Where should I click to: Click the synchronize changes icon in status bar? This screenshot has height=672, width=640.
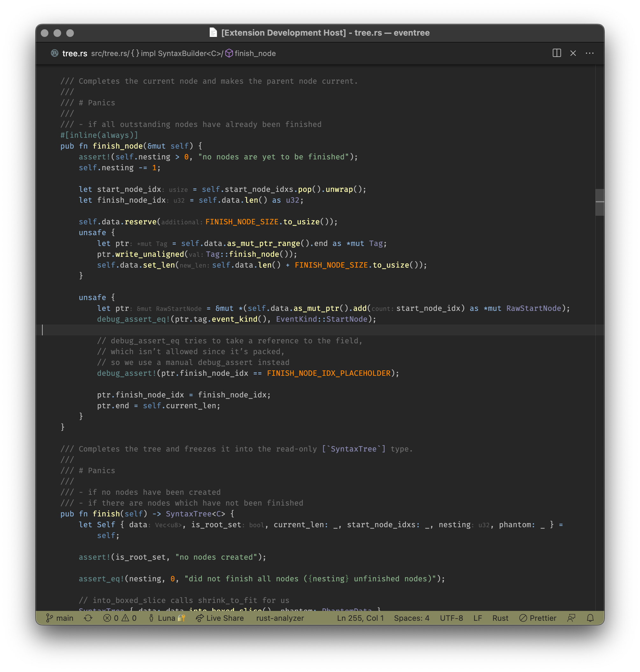pos(88,618)
